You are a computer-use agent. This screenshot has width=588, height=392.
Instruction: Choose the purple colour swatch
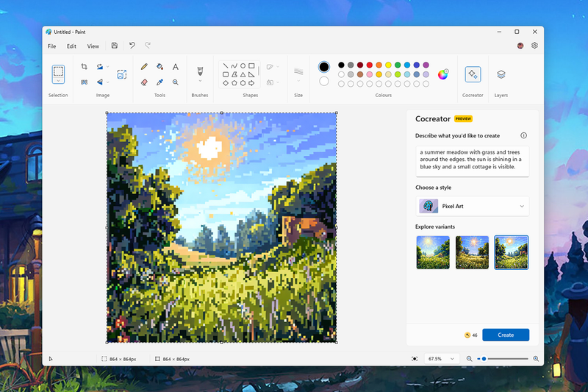tap(426, 65)
